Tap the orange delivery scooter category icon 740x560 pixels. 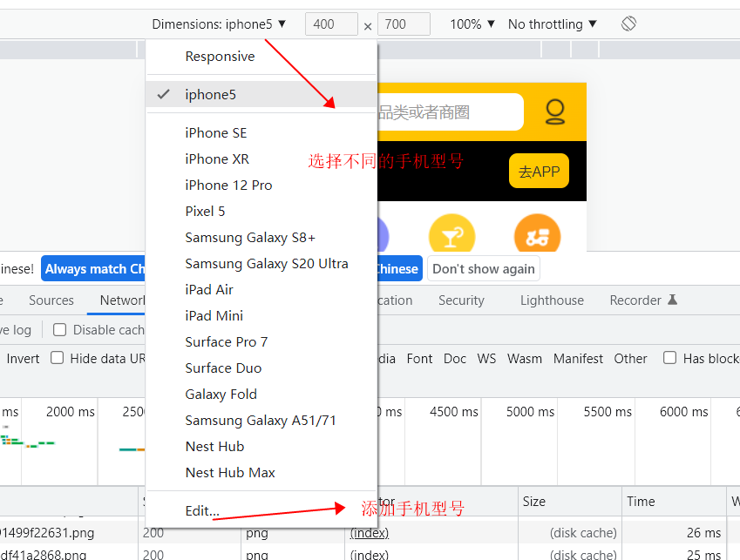click(x=538, y=233)
